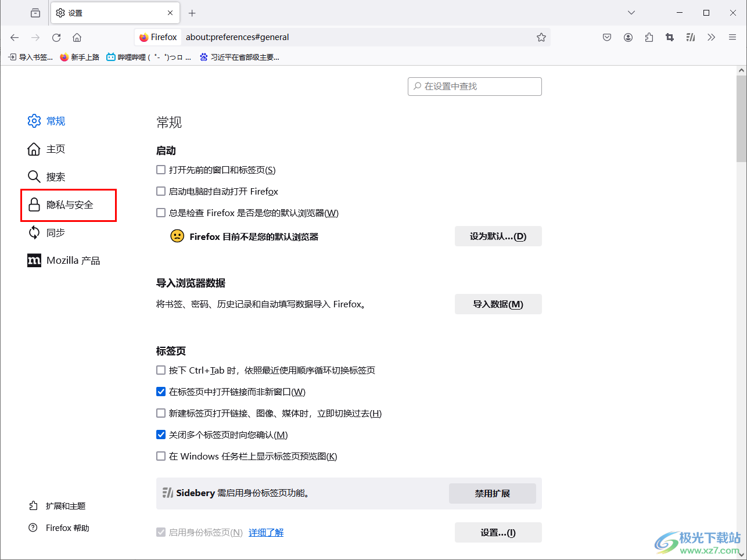Screen dimensions: 747x560
Task: Open the Sidebery toolbar icon
Action: (x=691, y=37)
